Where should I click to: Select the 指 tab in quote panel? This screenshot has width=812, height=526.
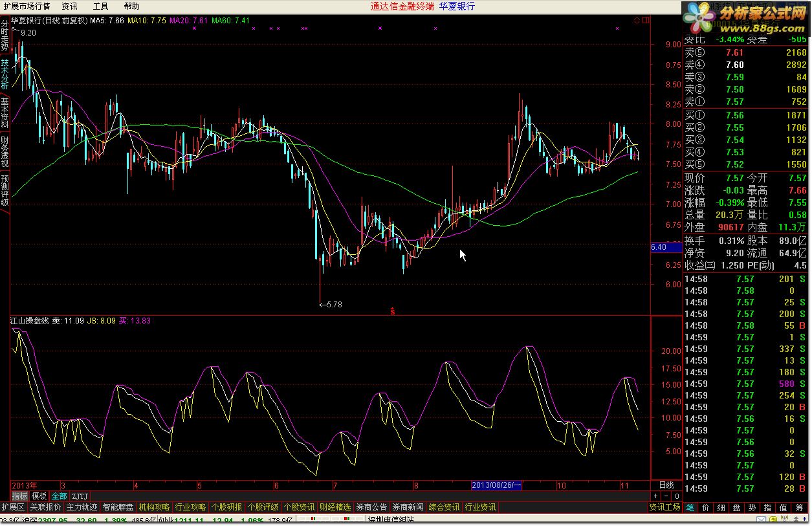767,508
